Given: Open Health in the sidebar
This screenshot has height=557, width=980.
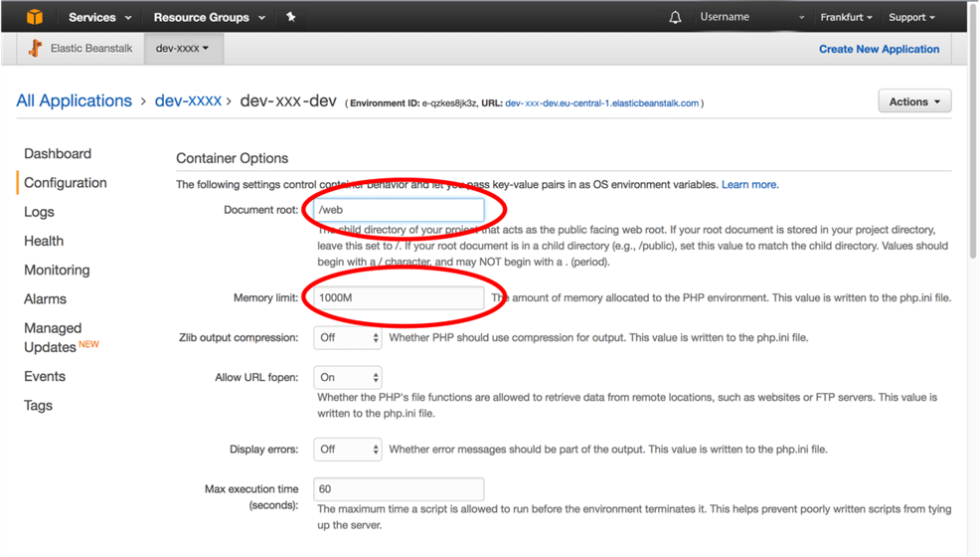Looking at the screenshot, I should tap(44, 241).
